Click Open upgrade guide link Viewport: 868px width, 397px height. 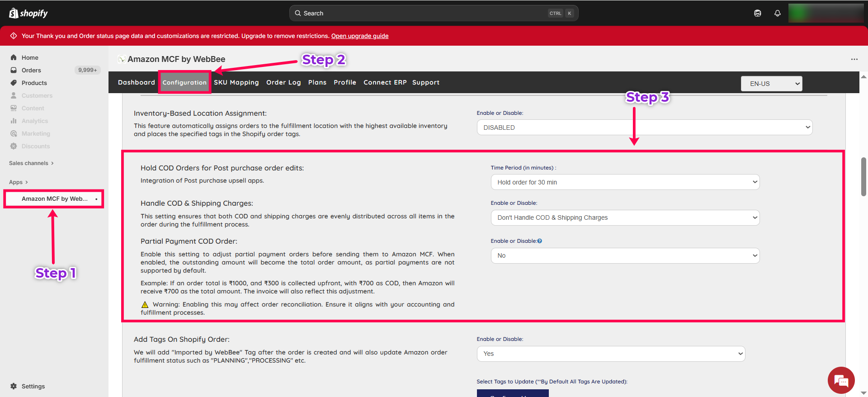(x=359, y=36)
